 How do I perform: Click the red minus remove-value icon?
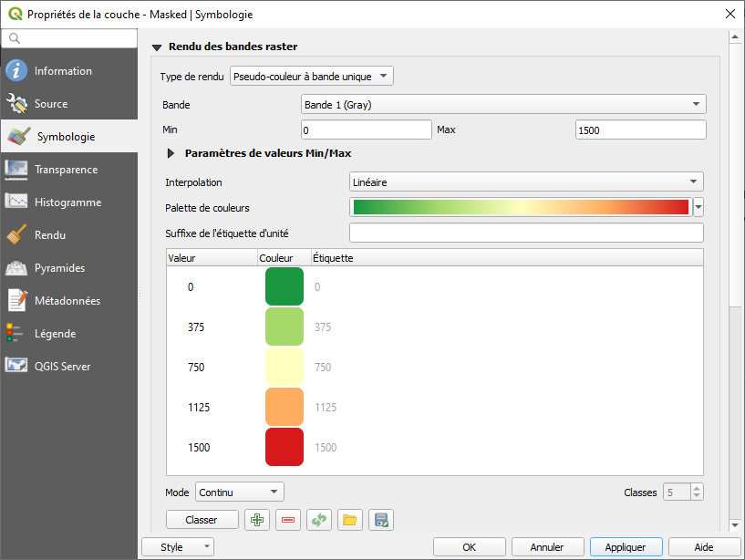[x=288, y=520]
